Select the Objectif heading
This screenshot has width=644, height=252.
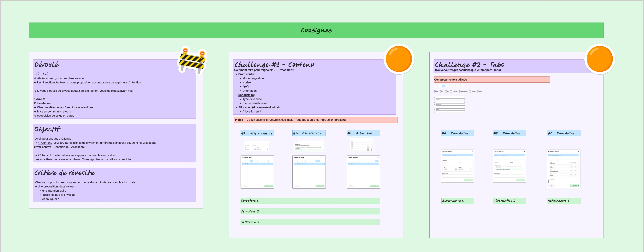[47, 129]
